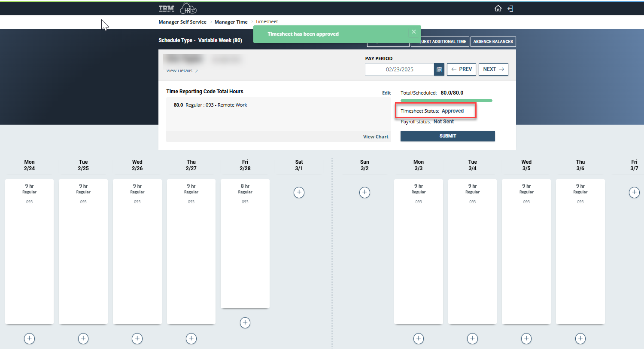644x349 pixels.
Task: Click the Timesheet breadcrumb
Action: pos(267,21)
